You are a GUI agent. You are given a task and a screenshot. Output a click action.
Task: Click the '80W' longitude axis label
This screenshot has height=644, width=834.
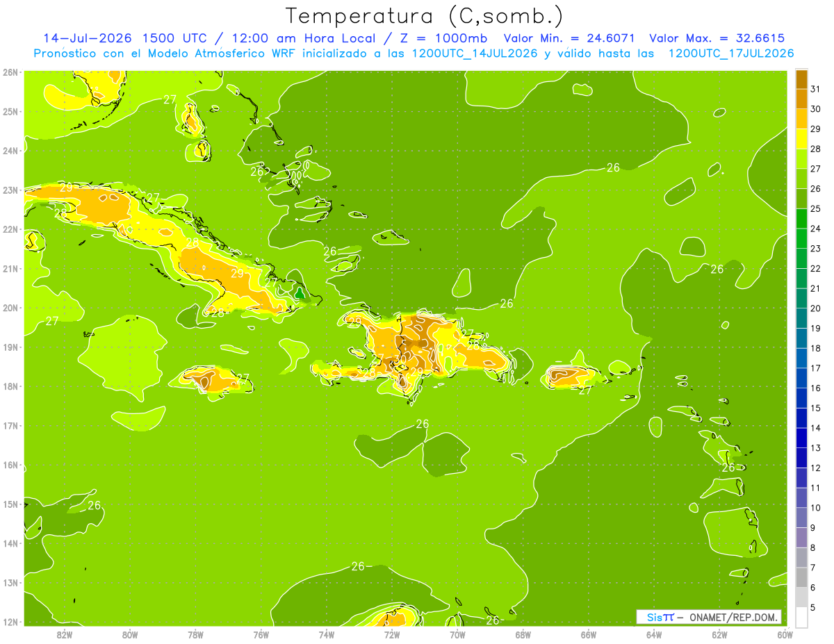point(130,634)
